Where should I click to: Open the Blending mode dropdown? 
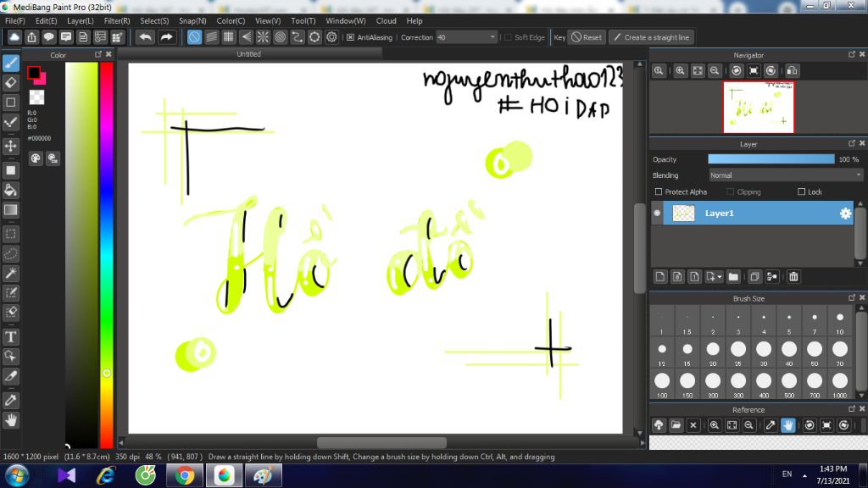[786, 175]
